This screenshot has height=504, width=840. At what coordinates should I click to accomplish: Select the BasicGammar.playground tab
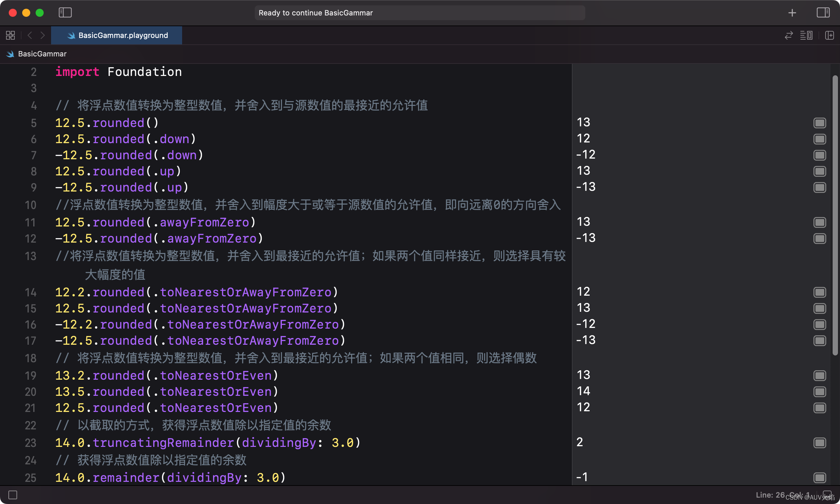[x=117, y=35]
